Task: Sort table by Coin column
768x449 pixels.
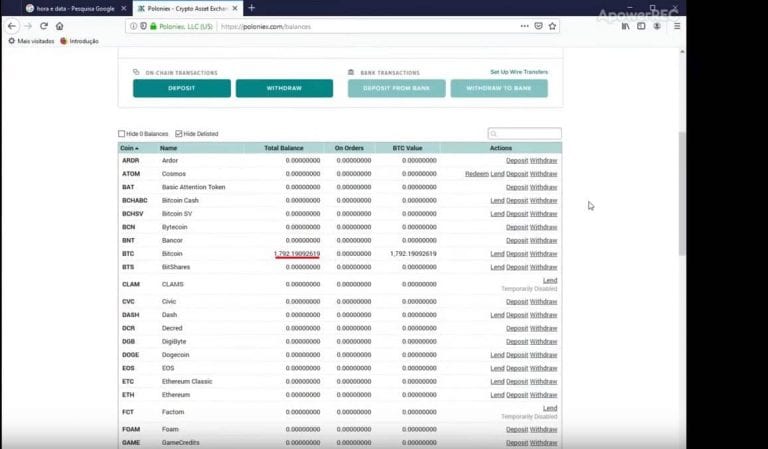Action: coord(129,148)
